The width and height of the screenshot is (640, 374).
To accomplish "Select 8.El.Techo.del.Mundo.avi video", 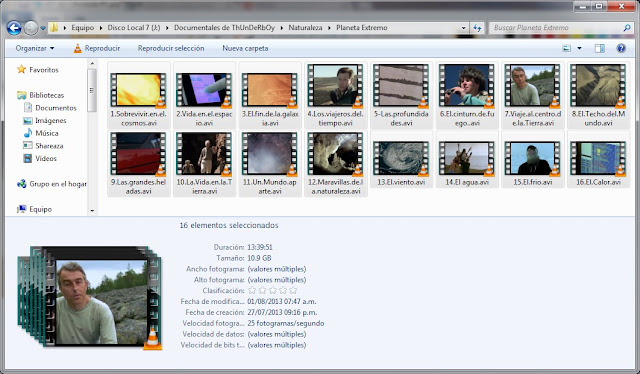I will tap(599, 95).
